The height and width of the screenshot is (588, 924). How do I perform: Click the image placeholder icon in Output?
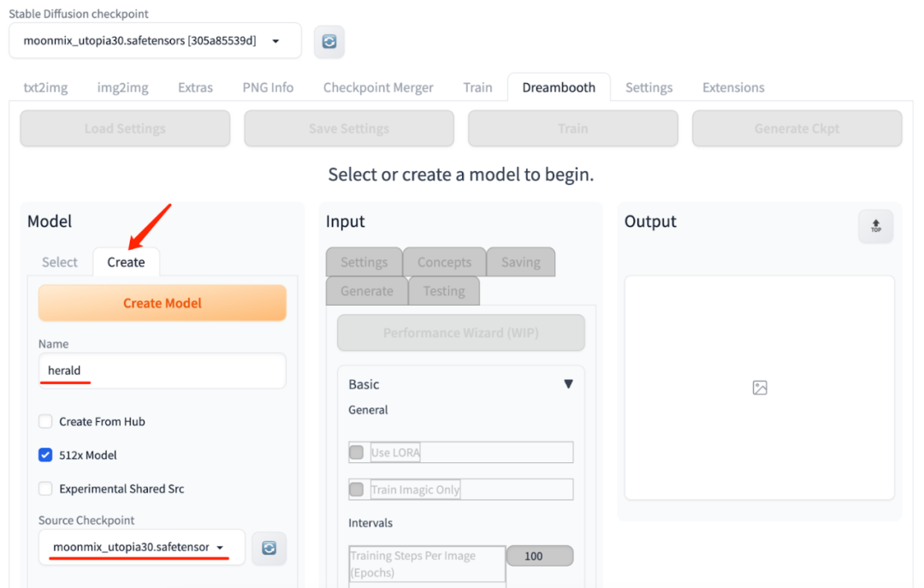[760, 388]
